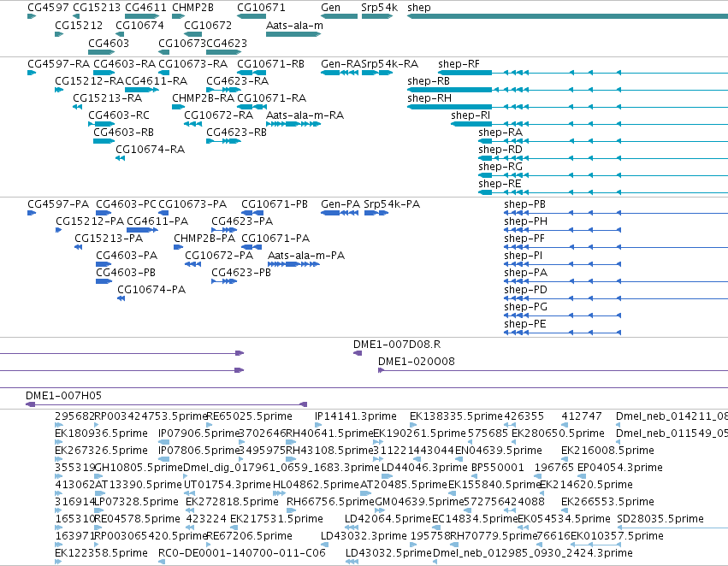The width and height of the screenshot is (728, 566).
Task: Click the shep-RE transcript label
Action: pyautogui.click(x=500, y=184)
